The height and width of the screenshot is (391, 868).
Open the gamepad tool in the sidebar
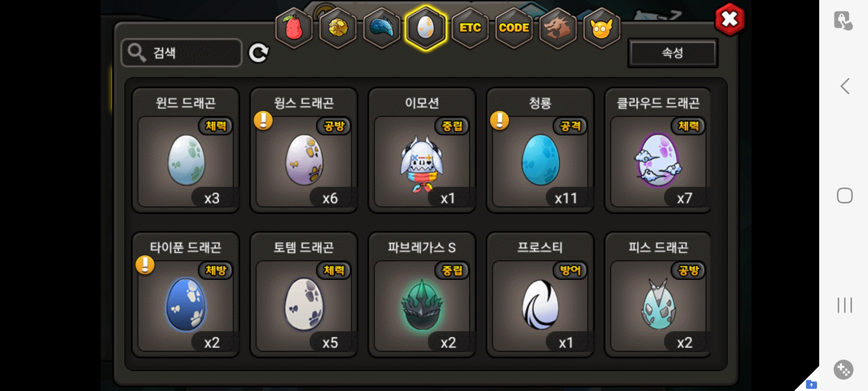coord(843,370)
